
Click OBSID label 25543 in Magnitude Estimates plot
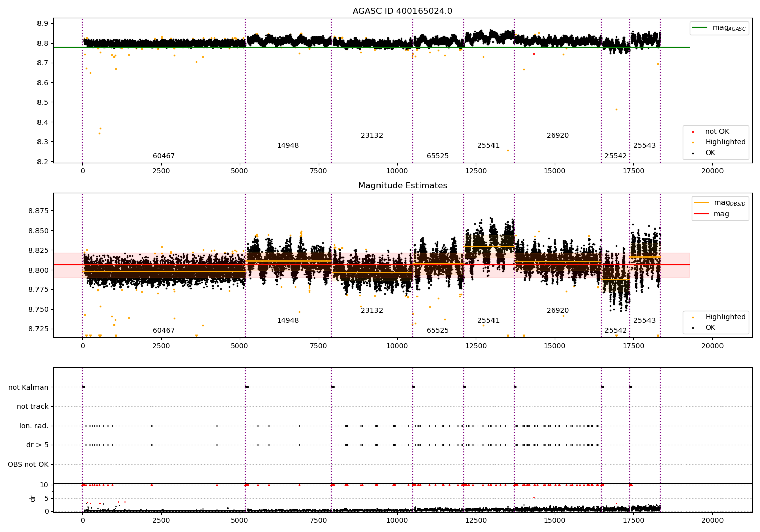click(644, 321)
